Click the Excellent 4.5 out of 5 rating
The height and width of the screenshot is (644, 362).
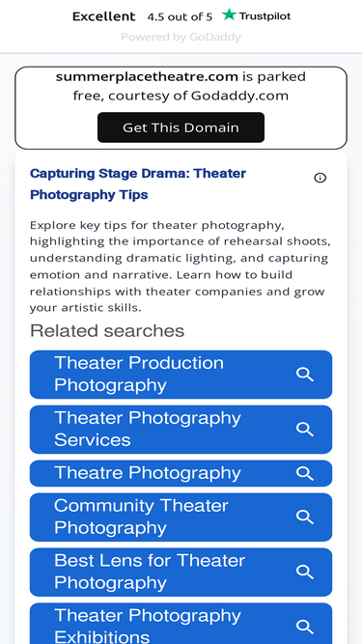pos(143,16)
